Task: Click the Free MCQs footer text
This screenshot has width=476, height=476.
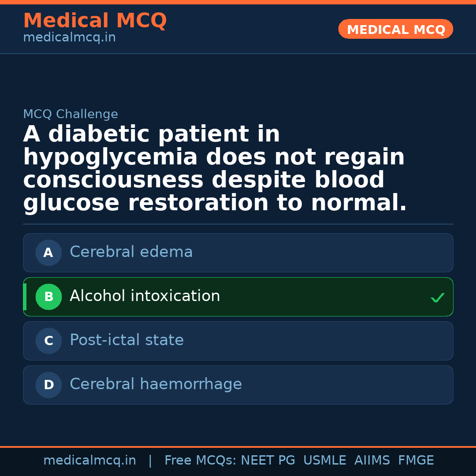Action: [x=201, y=461]
